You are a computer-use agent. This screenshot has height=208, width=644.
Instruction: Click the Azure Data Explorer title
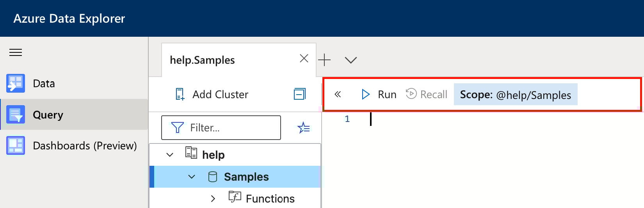pyautogui.click(x=69, y=18)
